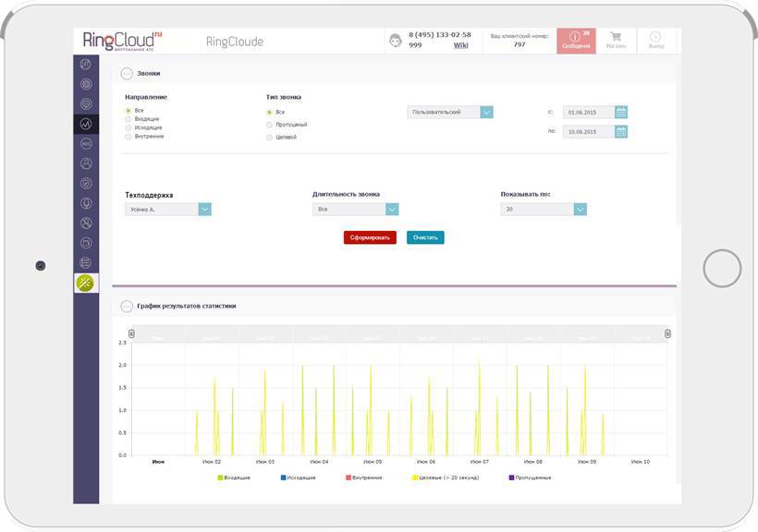Viewport: 758px width, 532px height.
Task: Select Внутренние direction radio button
Action: point(128,137)
